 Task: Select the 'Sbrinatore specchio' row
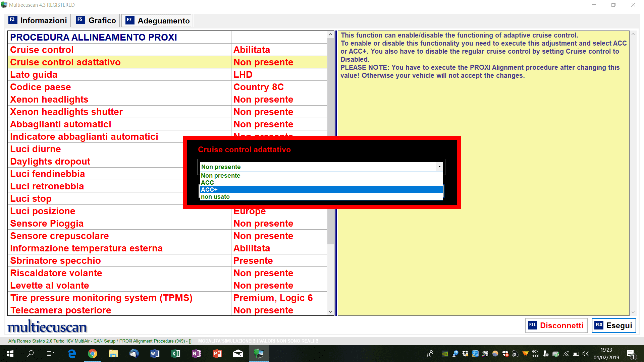[x=167, y=260]
